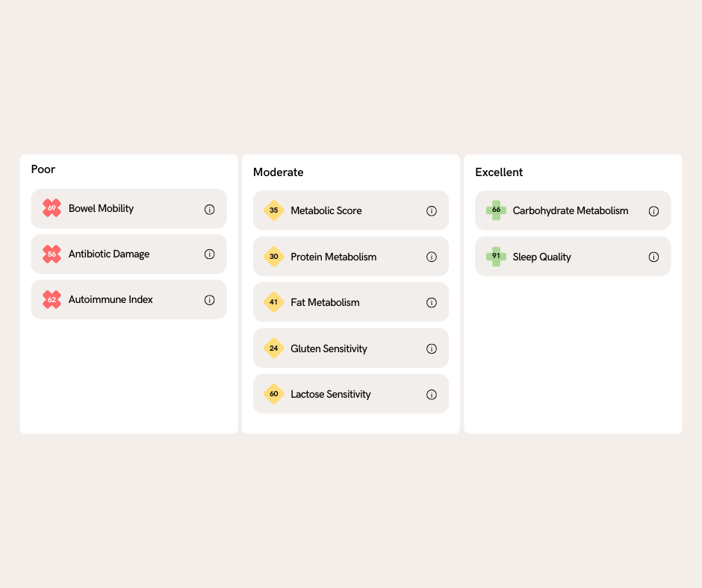Click the Poor column heading
This screenshot has width=702, height=588.
pos(43,169)
